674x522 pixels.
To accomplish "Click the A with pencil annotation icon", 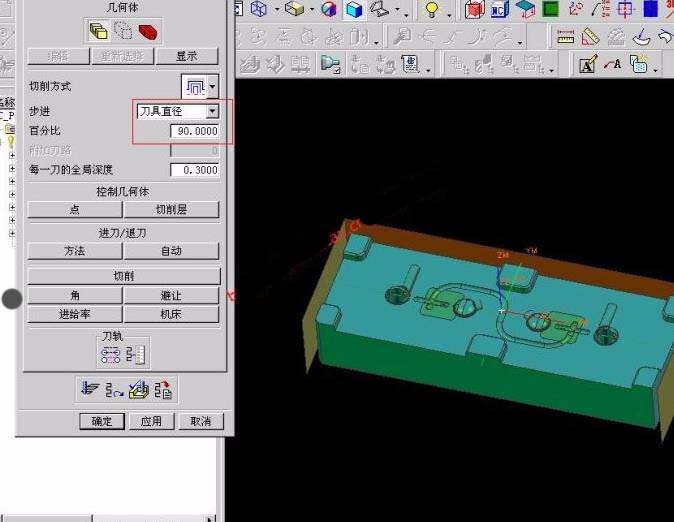I will click(x=588, y=64).
